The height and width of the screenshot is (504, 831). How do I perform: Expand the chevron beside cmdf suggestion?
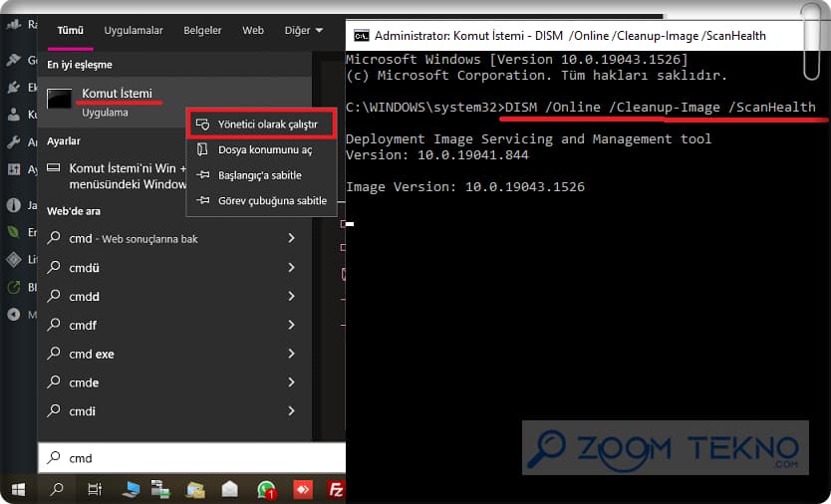tap(291, 325)
